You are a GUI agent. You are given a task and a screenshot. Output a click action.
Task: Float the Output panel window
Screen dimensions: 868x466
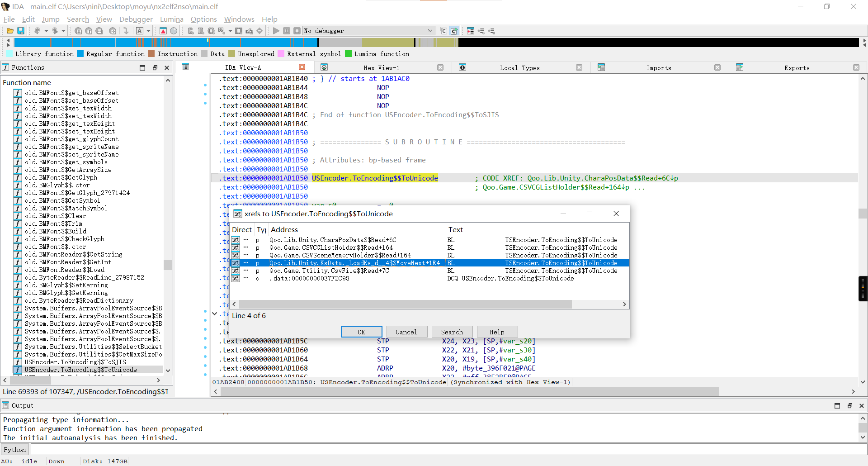tap(849, 406)
